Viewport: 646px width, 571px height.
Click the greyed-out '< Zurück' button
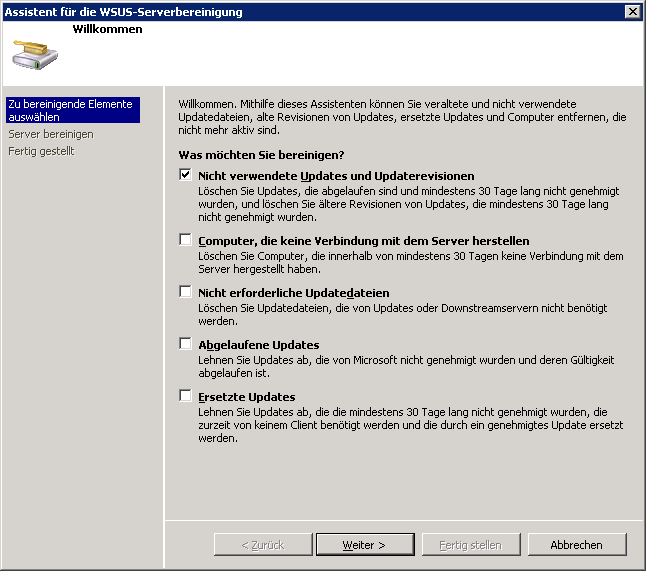(x=263, y=545)
